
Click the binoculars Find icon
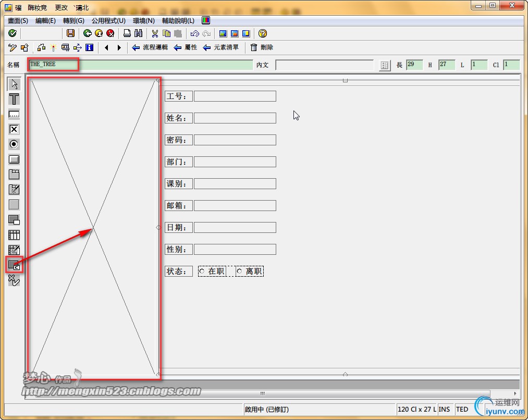pyautogui.click(x=139, y=33)
